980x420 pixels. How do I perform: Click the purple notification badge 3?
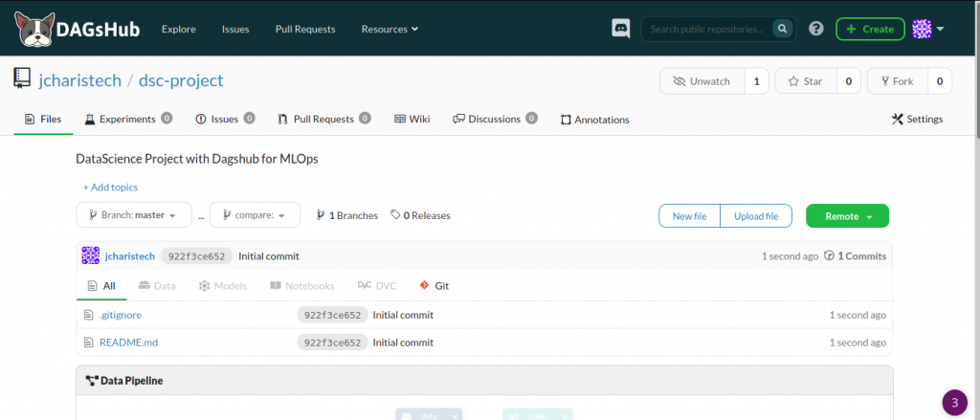pyautogui.click(x=954, y=403)
